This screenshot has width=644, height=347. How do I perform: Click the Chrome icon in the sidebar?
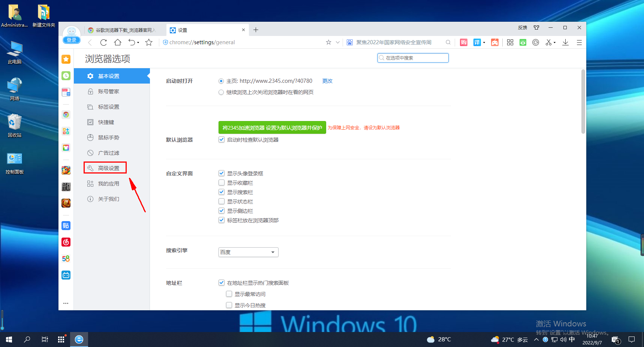[x=66, y=115]
